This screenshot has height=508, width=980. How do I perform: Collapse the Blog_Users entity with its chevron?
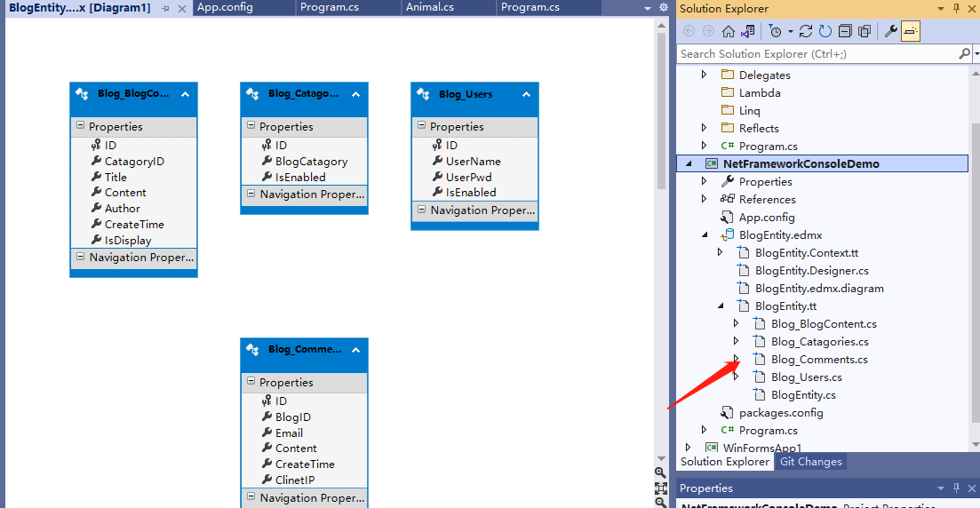coord(526,94)
